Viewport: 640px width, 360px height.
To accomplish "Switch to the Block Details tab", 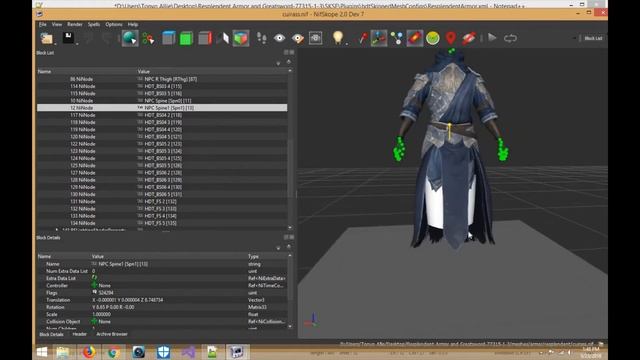I will [x=51, y=334].
